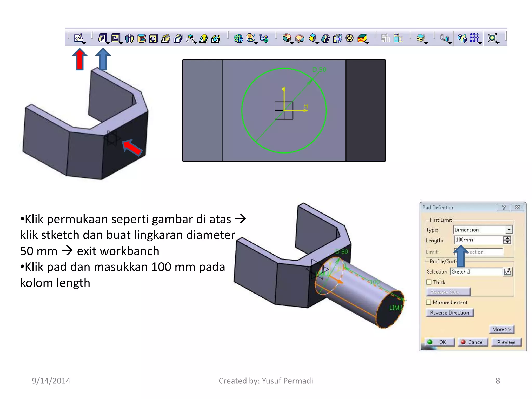The width and height of the screenshot is (532, 399).
Task: Click the Cancel button
Action: pyautogui.click(x=473, y=342)
